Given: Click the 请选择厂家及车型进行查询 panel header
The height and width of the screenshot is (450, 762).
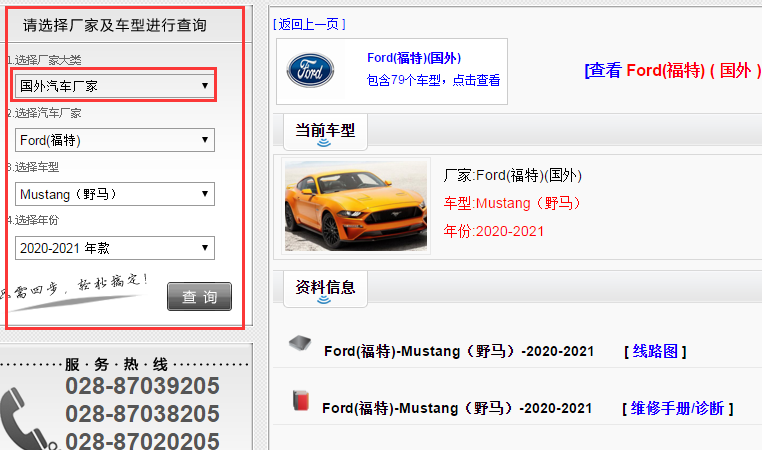Looking at the screenshot, I should (x=115, y=25).
